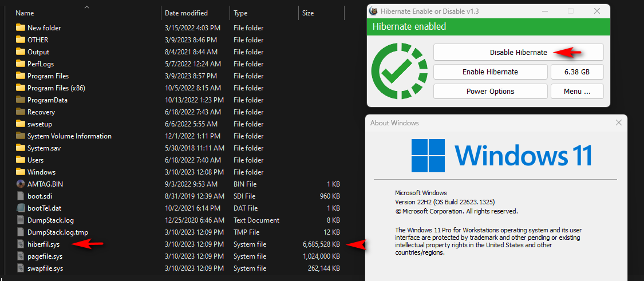Click the Enable Hibernate button

pos(491,72)
